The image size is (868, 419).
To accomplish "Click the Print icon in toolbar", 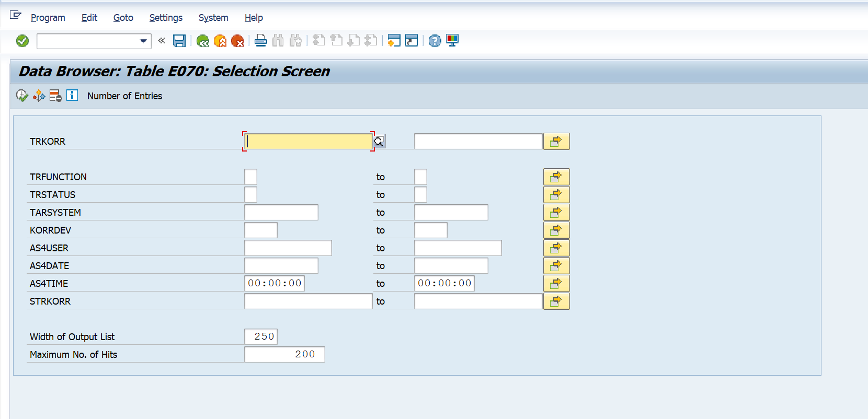I will pyautogui.click(x=260, y=41).
